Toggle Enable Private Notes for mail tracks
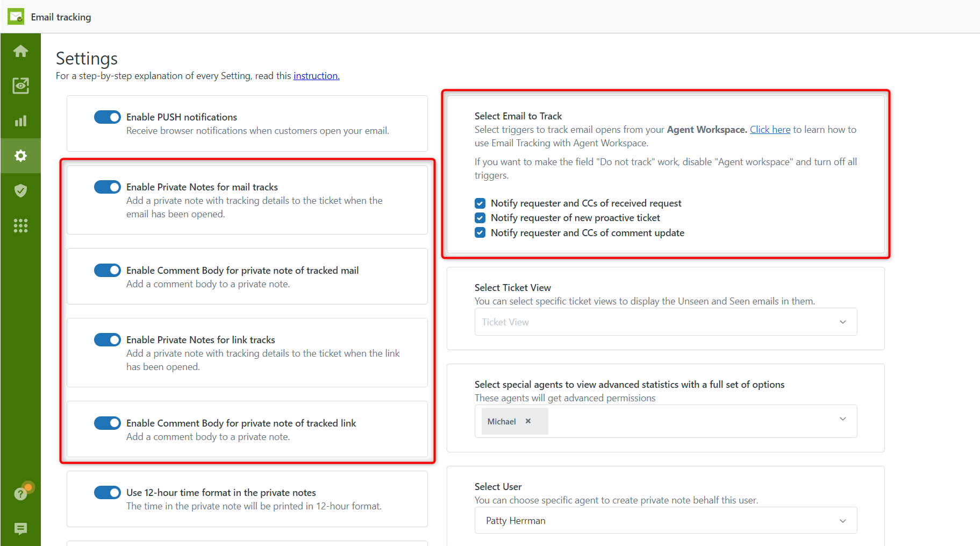This screenshot has width=980, height=546. (x=107, y=187)
